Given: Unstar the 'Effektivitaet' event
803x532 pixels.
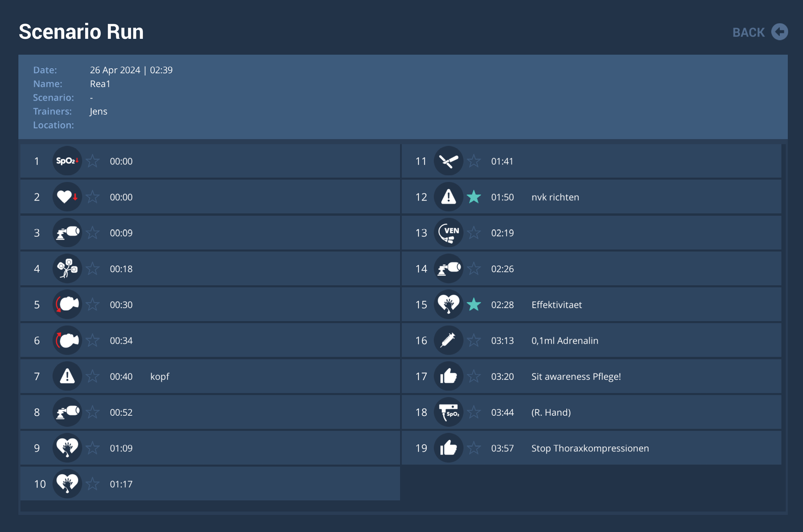Looking at the screenshot, I should click(x=474, y=304).
